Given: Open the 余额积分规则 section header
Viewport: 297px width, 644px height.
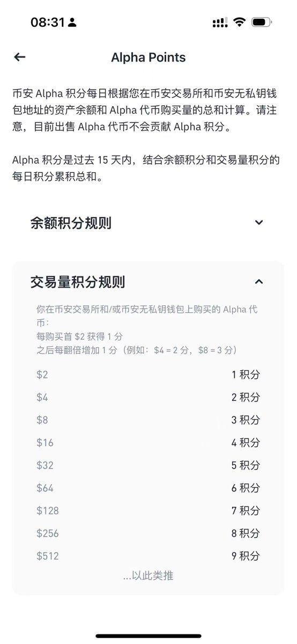Looking at the screenshot, I should click(x=148, y=223).
